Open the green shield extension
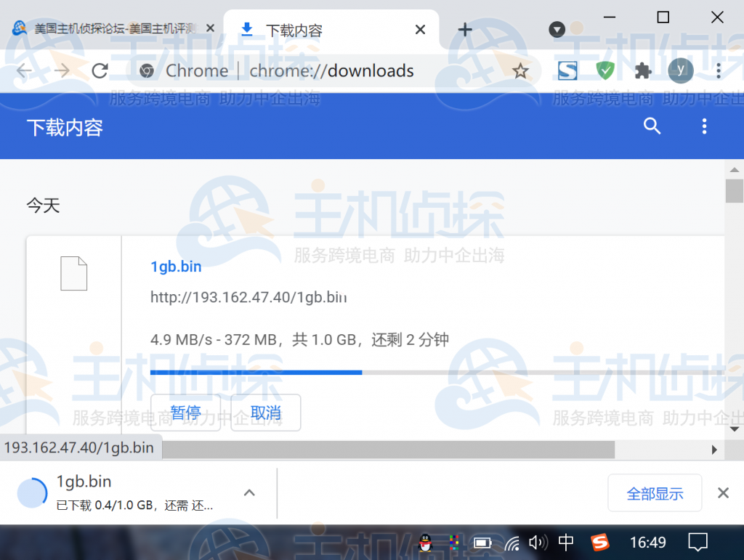The height and width of the screenshot is (560, 744). click(605, 71)
